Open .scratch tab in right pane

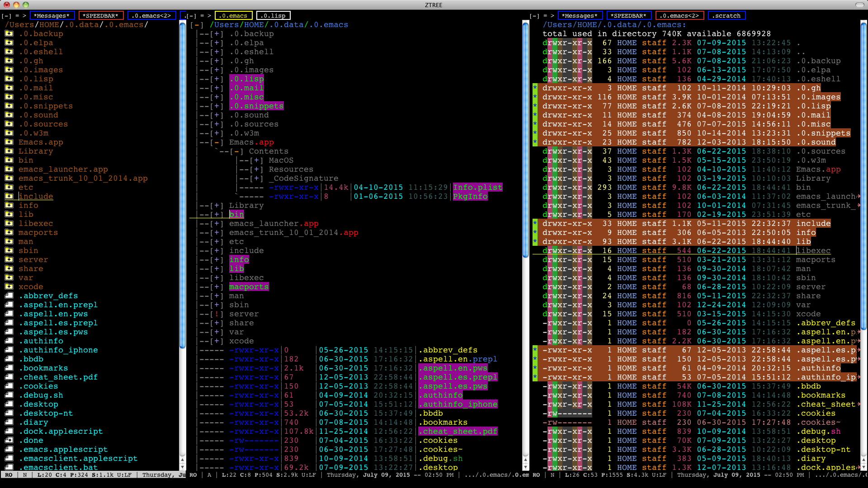pos(726,16)
